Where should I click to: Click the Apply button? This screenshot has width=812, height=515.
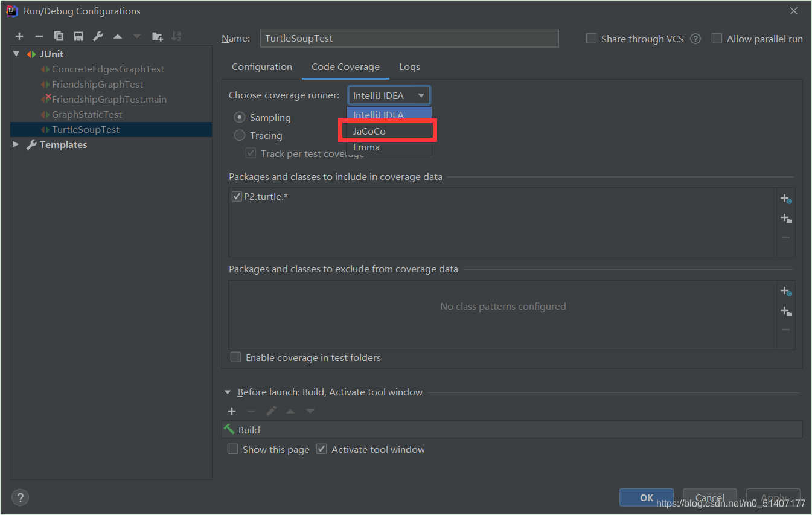[x=773, y=497]
